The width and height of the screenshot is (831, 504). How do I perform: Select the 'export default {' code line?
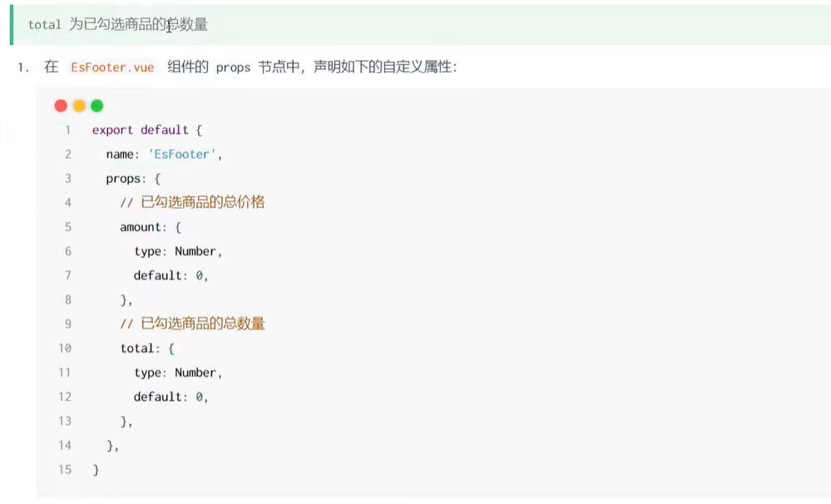point(147,130)
